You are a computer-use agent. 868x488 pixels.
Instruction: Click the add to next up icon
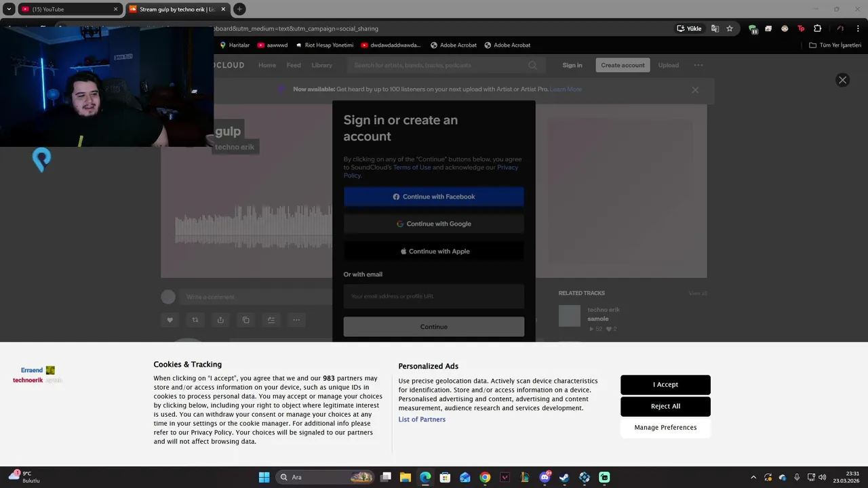(271, 320)
